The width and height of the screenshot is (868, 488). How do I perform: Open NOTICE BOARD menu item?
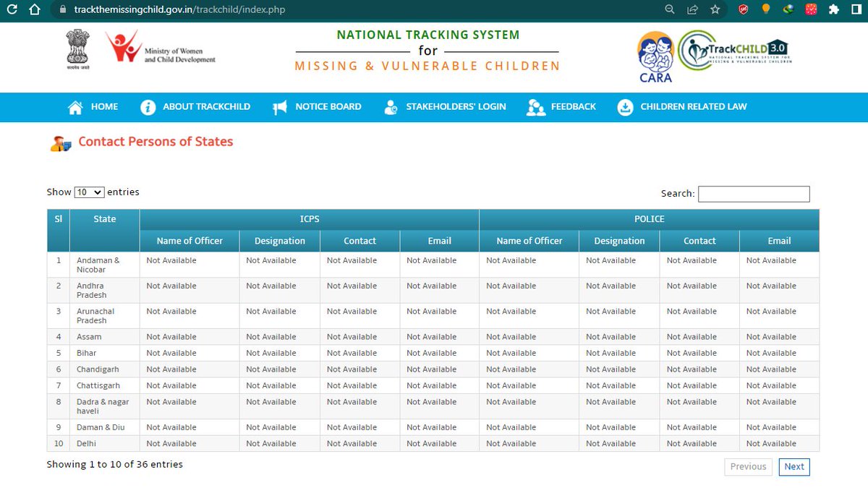click(328, 106)
